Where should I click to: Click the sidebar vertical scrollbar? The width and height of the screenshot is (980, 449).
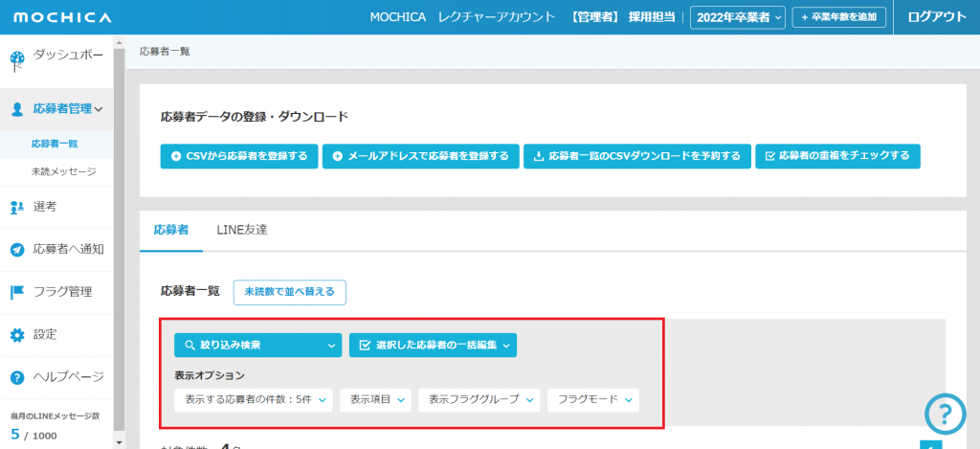click(x=119, y=239)
